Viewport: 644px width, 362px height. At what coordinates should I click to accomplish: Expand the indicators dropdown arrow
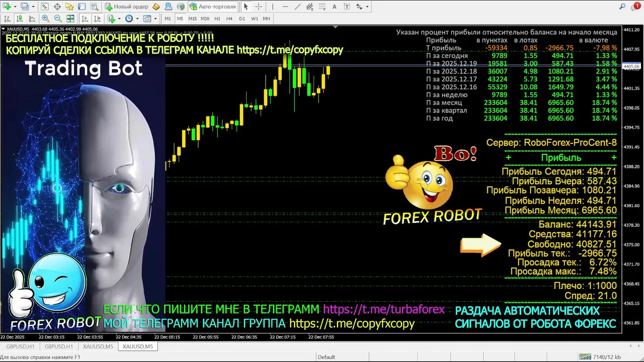[119, 19]
